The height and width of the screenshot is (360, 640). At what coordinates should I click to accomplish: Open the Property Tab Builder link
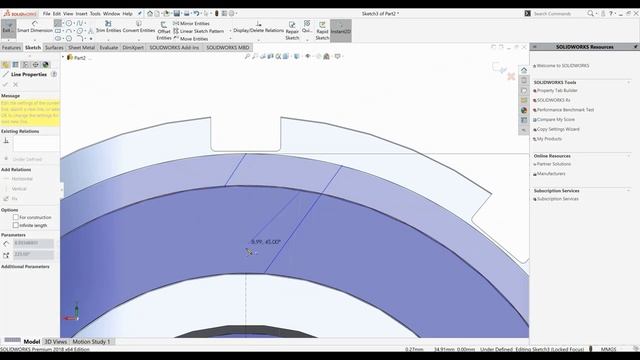pyautogui.click(x=557, y=91)
